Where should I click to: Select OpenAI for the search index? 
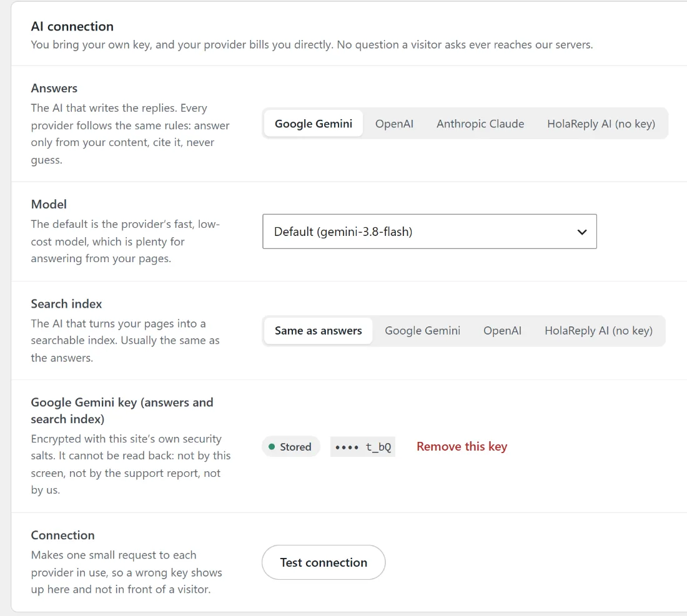(x=502, y=331)
